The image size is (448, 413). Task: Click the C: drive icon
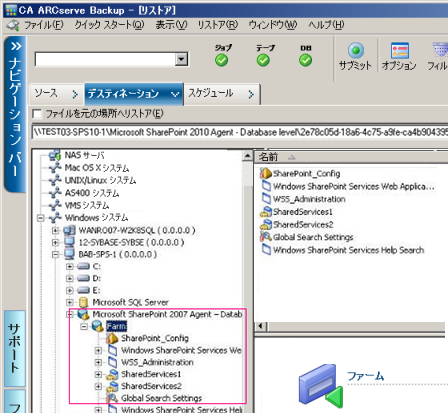pyautogui.click(x=83, y=266)
